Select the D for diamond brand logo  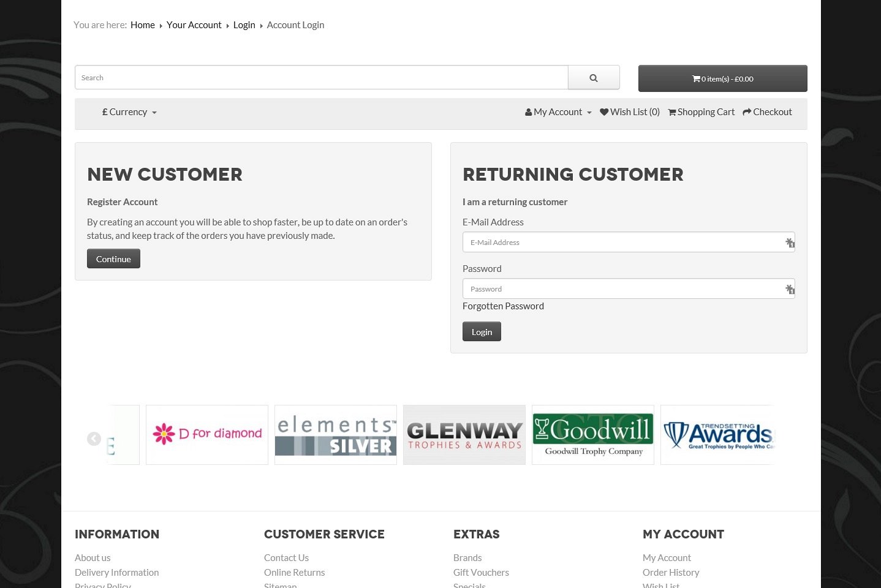207,434
